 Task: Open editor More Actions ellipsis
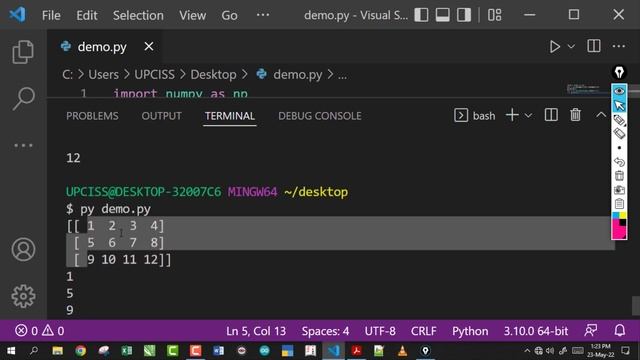[619, 46]
